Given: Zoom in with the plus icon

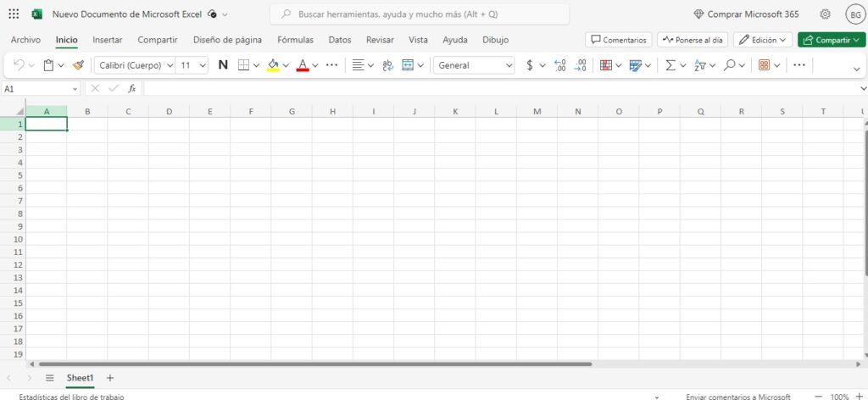Looking at the screenshot, I should click(x=860, y=396).
